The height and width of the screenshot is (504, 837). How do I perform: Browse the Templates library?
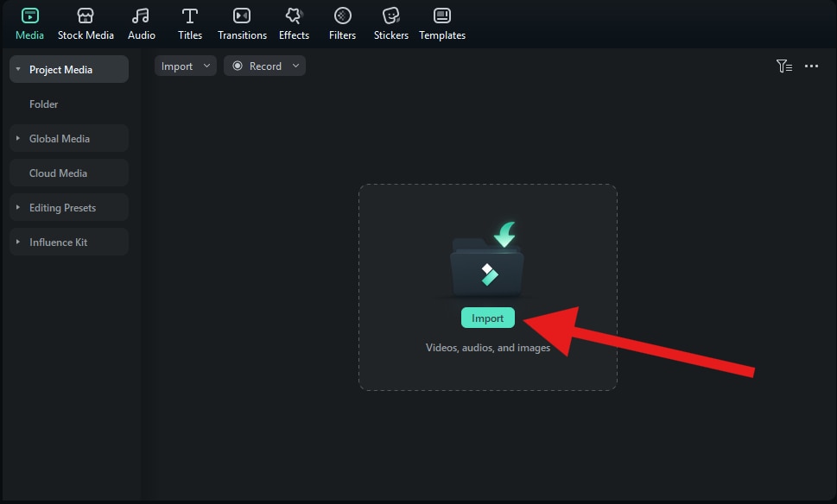[x=441, y=22]
